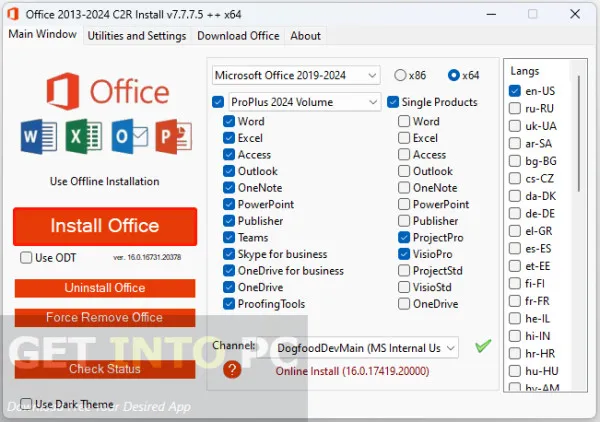This screenshot has height=422, width=600.
Task: Uncheck the ProPlus 2024 Volume suite checkbox
Action: click(x=218, y=102)
